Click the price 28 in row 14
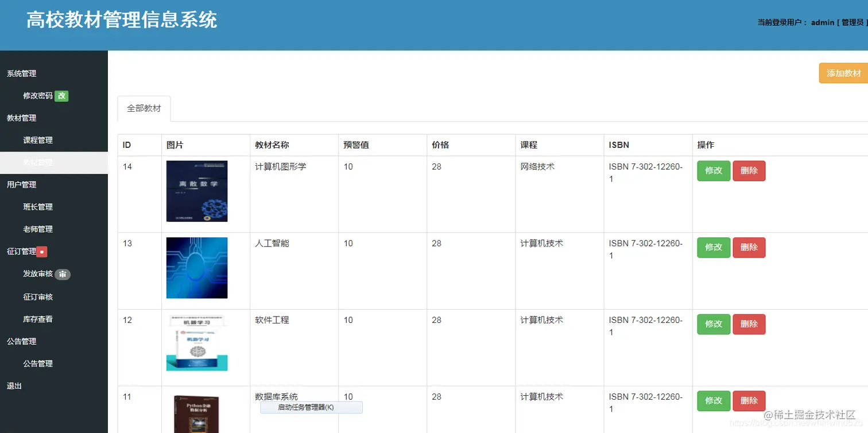 click(x=437, y=166)
